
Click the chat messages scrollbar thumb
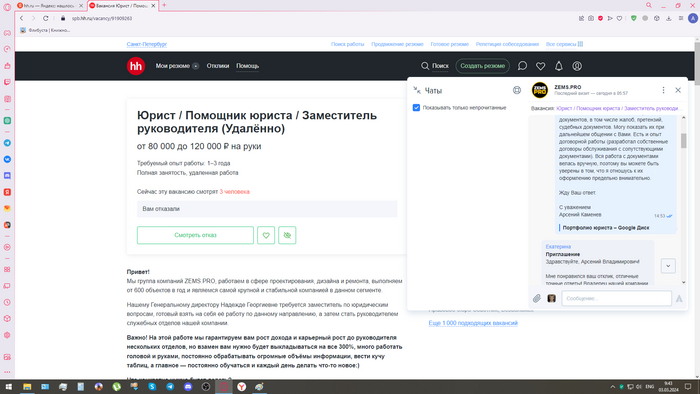tap(683, 140)
